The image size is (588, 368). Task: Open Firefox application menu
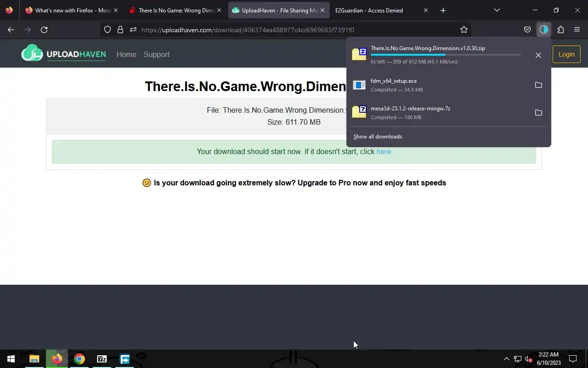click(577, 29)
